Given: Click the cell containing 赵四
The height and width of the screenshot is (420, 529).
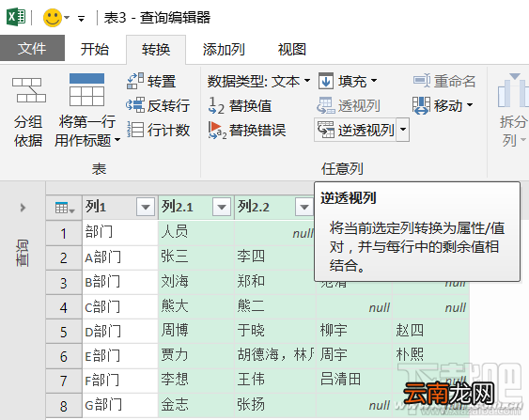Looking at the screenshot, I should [431, 332].
